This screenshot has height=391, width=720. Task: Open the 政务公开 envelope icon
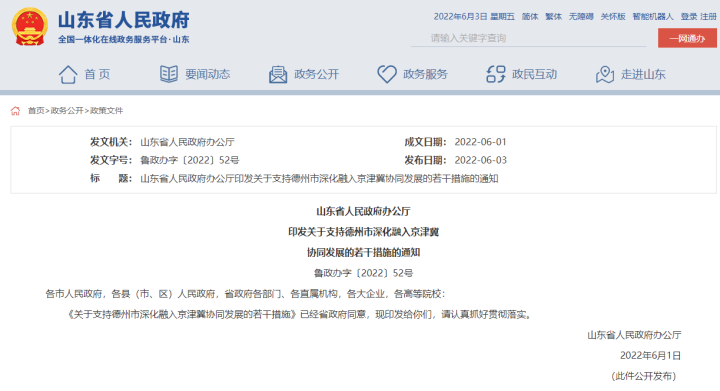tap(278, 74)
